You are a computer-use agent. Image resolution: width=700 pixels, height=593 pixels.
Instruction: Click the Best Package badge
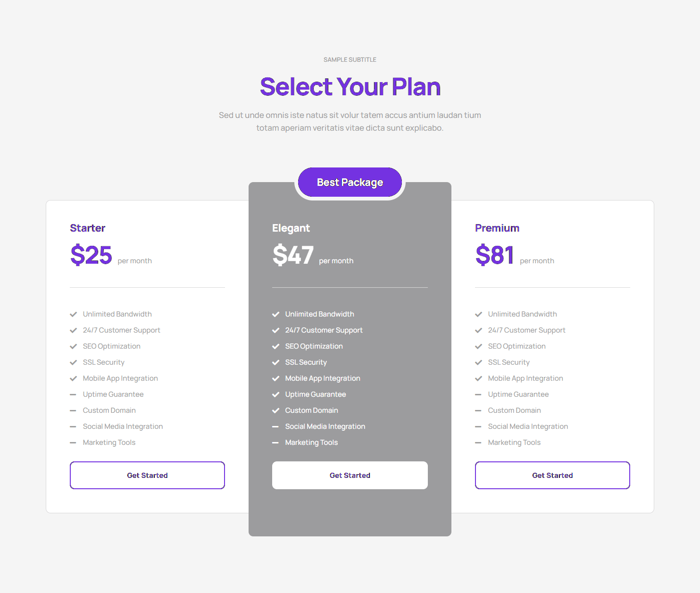pos(350,182)
